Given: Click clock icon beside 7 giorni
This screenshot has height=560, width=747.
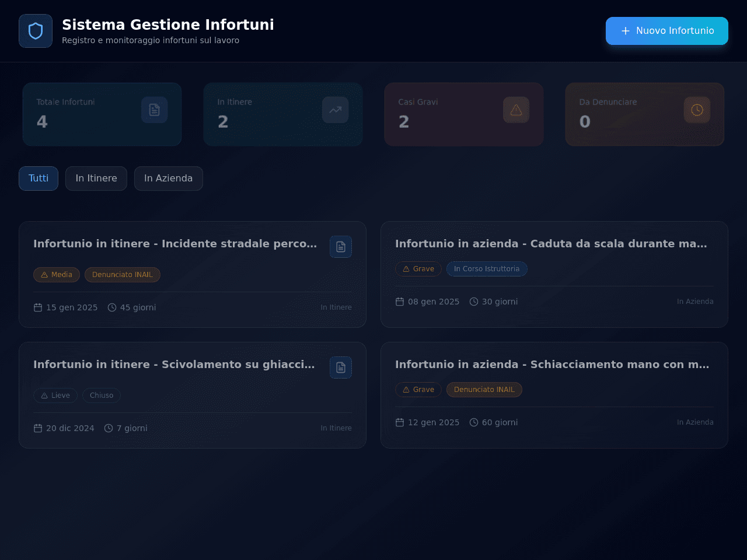Looking at the screenshot, I should pyautogui.click(x=109, y=428).
